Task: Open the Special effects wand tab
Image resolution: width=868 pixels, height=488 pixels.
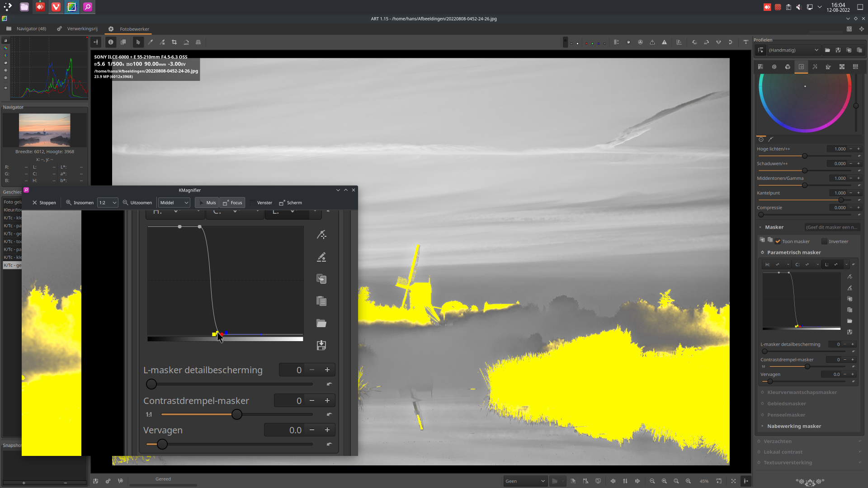Action: point(815,66)
